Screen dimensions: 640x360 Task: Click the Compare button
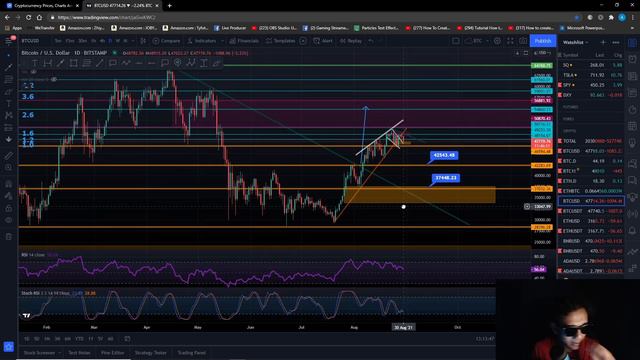tap(167, 41)
